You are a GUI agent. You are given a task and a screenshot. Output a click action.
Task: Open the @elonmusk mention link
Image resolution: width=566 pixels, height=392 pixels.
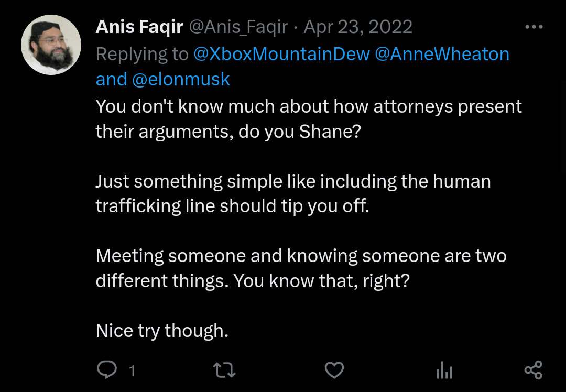click(x=181, y=80)
